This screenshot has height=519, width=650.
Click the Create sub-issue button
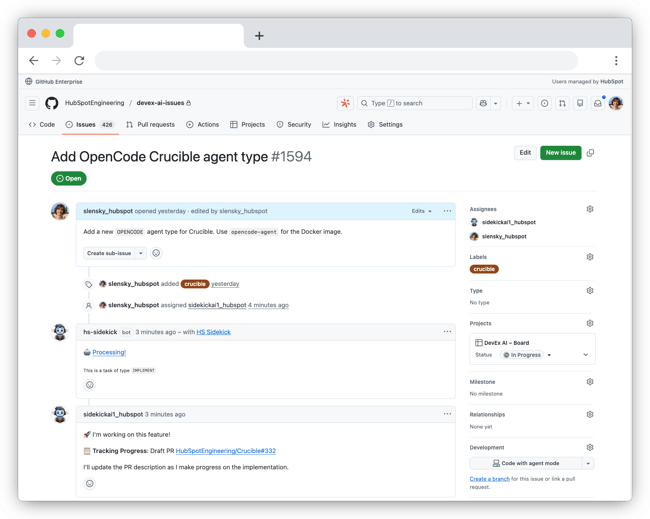click(109, 253)
